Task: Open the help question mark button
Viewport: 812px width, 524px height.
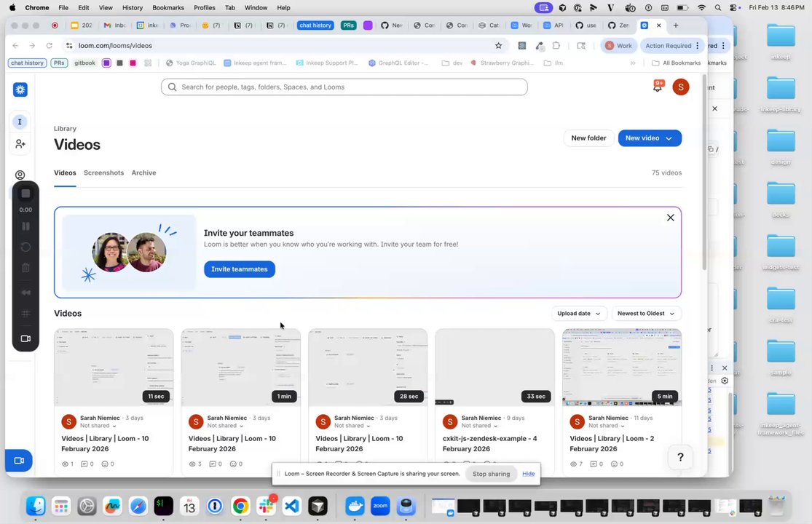Action: click(x=680, y=457)
